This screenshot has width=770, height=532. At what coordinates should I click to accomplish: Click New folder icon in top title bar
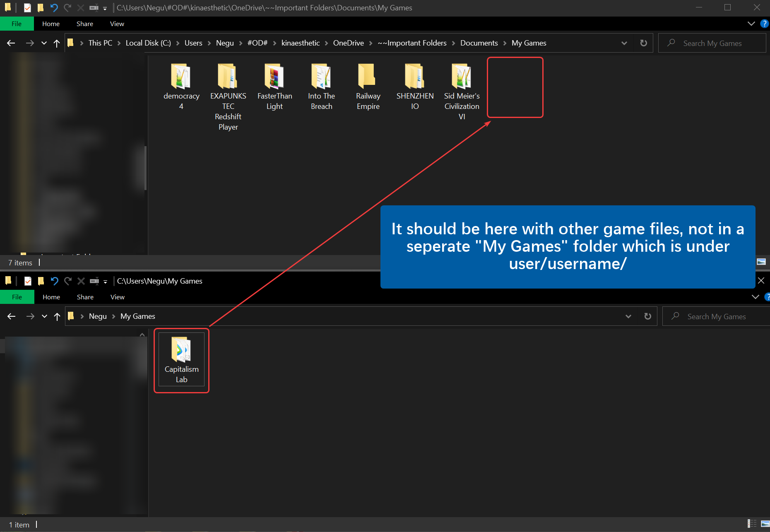(40, 7)
